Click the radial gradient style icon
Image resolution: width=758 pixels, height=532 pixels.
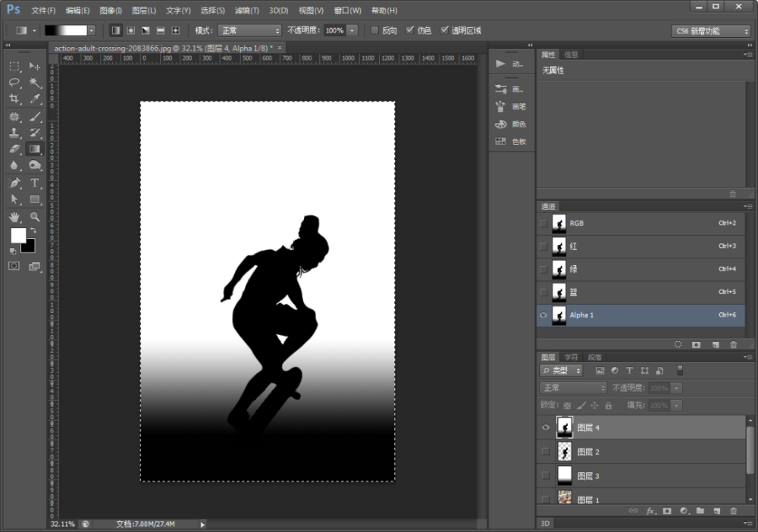[130, 30]
